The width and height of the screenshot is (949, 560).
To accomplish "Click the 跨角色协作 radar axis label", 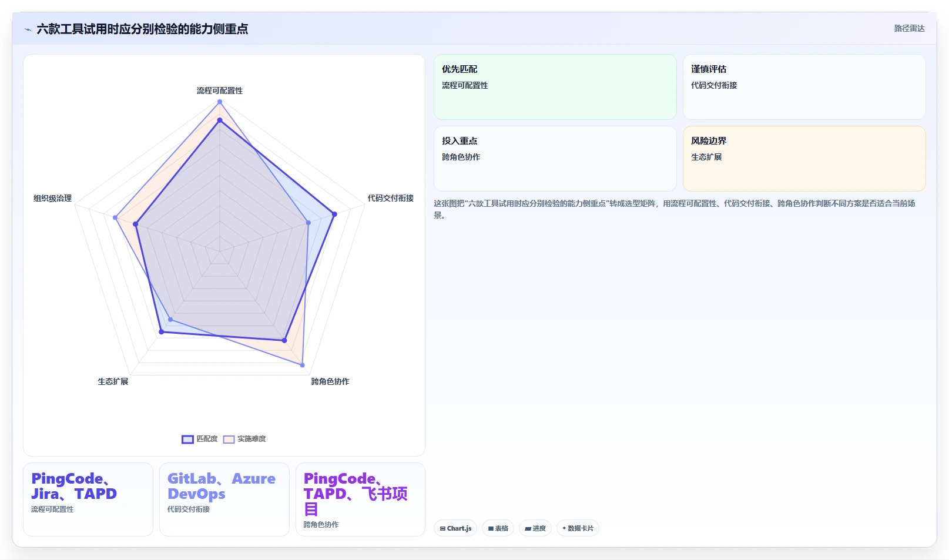I will coord(330,381).
